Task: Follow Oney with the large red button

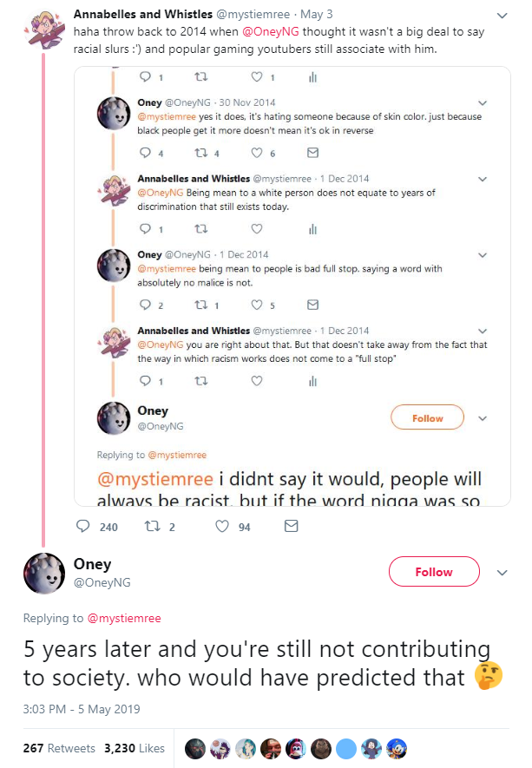Action: click(x=434, y=572)
